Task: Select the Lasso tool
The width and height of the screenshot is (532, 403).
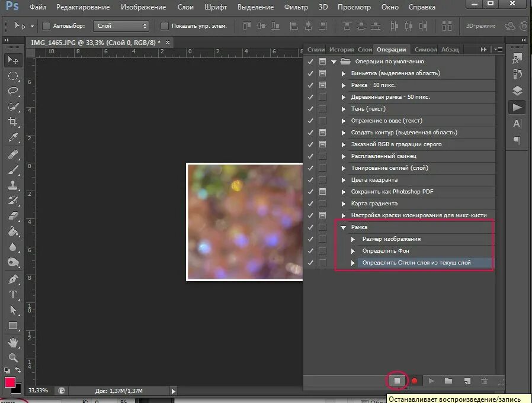Action: coord(13,91)
